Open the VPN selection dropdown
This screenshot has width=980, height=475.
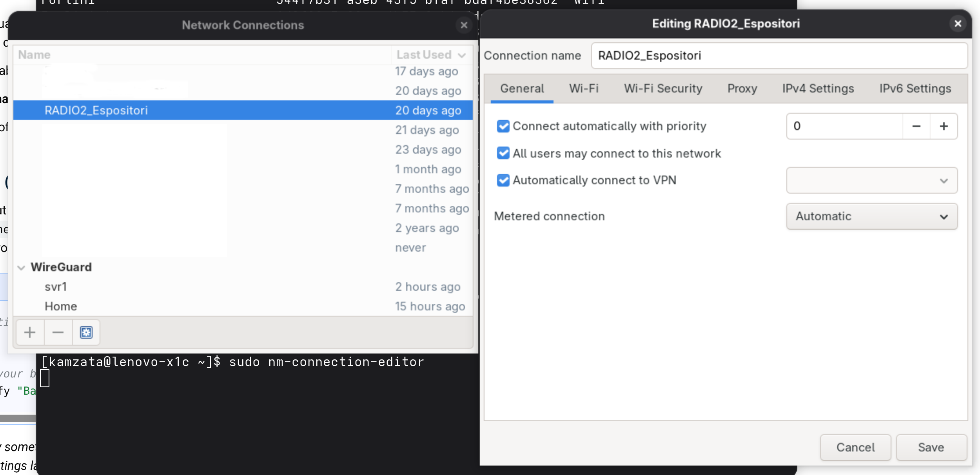(871, 180)
